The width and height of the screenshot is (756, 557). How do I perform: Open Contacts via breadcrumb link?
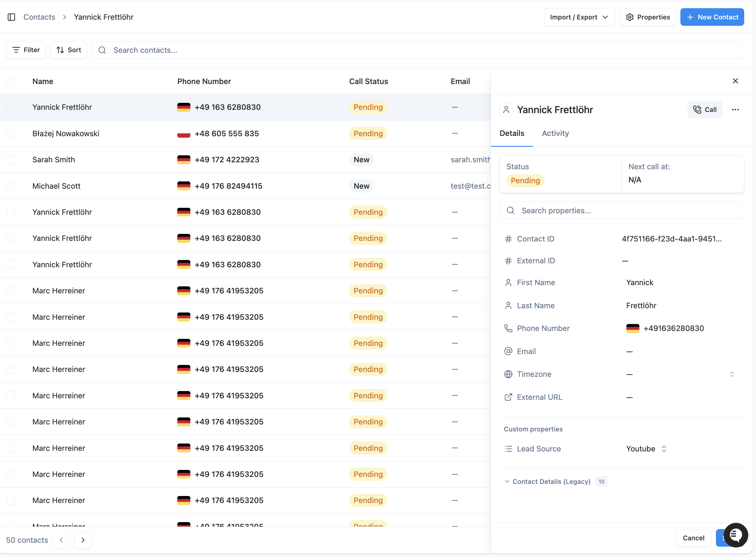[39, 17]
